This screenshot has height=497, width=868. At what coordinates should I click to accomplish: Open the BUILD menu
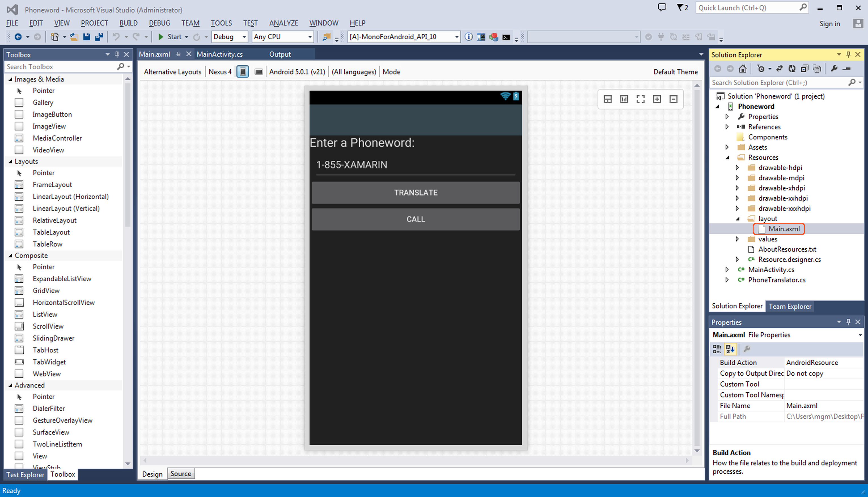pos(128,23)
